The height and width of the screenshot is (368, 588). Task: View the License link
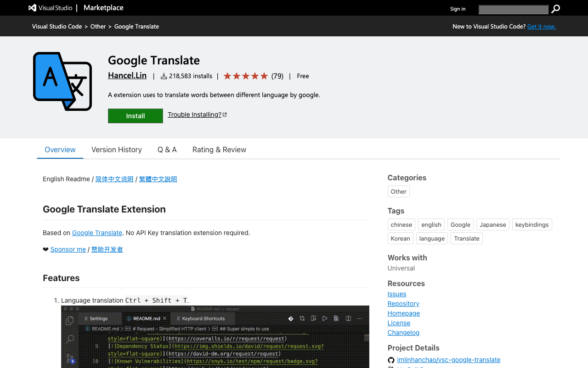tap(399, 323)
